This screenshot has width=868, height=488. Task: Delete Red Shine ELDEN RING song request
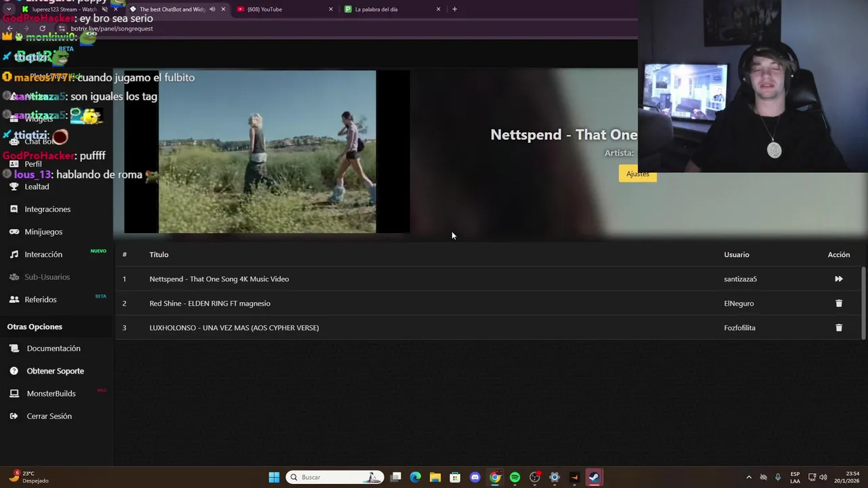pyautogui.click(x=839, y=303)
